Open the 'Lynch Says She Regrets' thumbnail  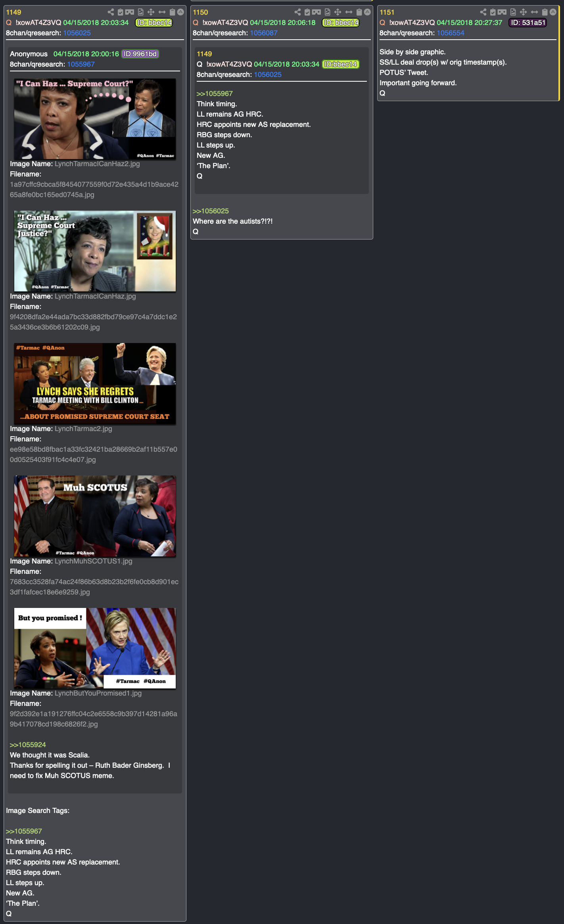coord(95,384)
